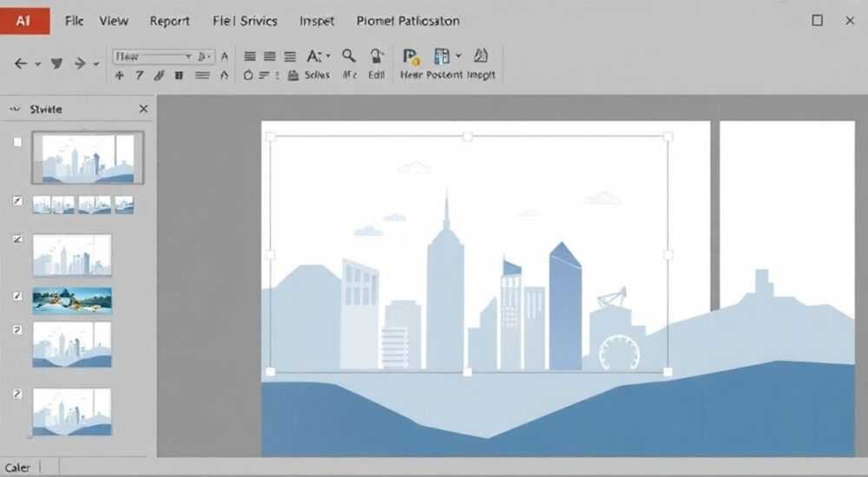
Task: Click the Mc label button
Action: (x=349, y=75)
